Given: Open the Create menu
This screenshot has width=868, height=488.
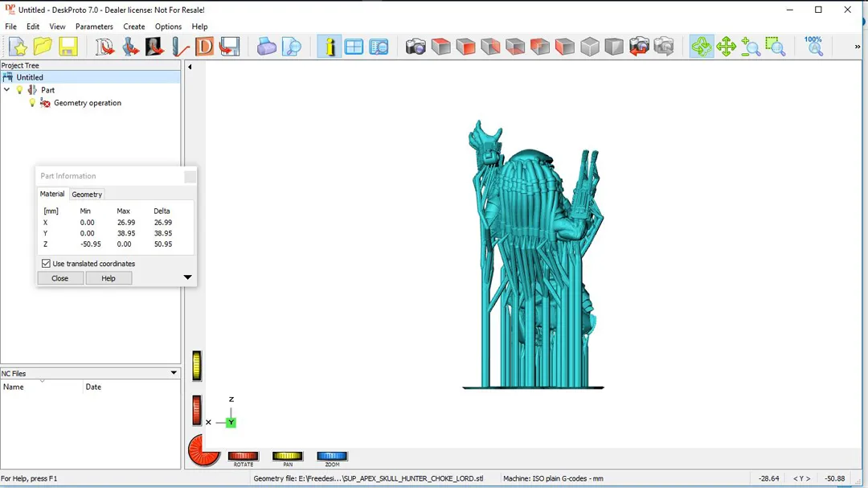Looking at the screenshot, I should click(x=134, y=27).
